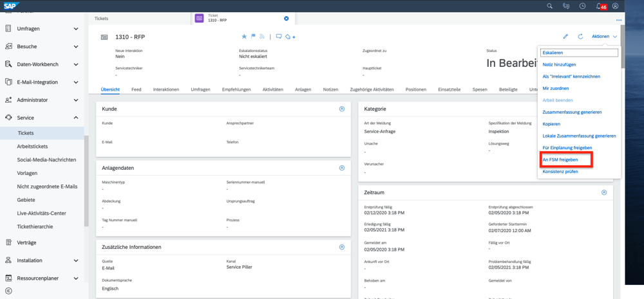The height and width of the screenshot is (299, 644).
Task: Click the Administrator sidebar icon
Action: 8,100
